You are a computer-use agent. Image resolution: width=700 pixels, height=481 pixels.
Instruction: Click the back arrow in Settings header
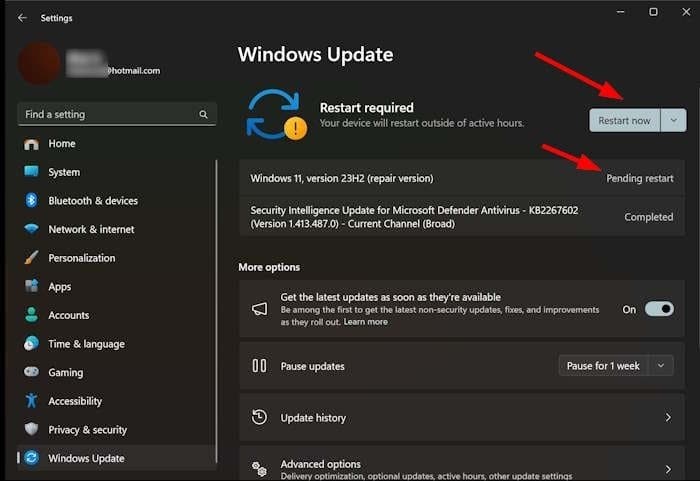(x=22, y=18)
